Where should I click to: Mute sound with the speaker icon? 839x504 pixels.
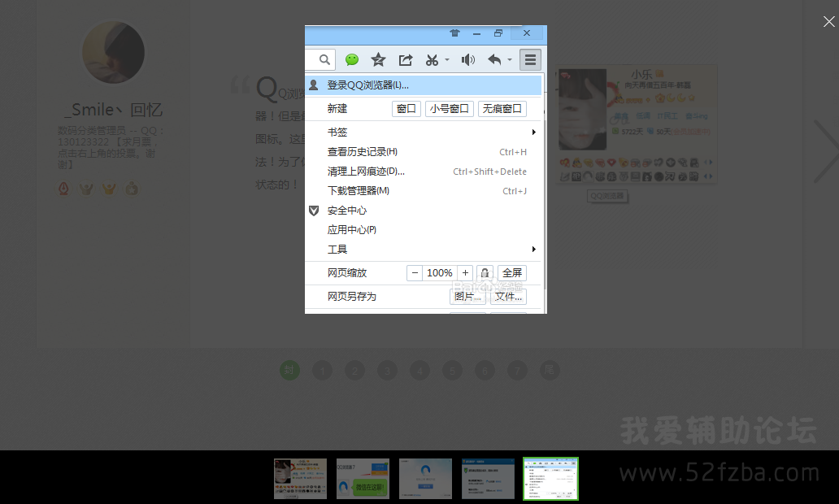[467, 60]
